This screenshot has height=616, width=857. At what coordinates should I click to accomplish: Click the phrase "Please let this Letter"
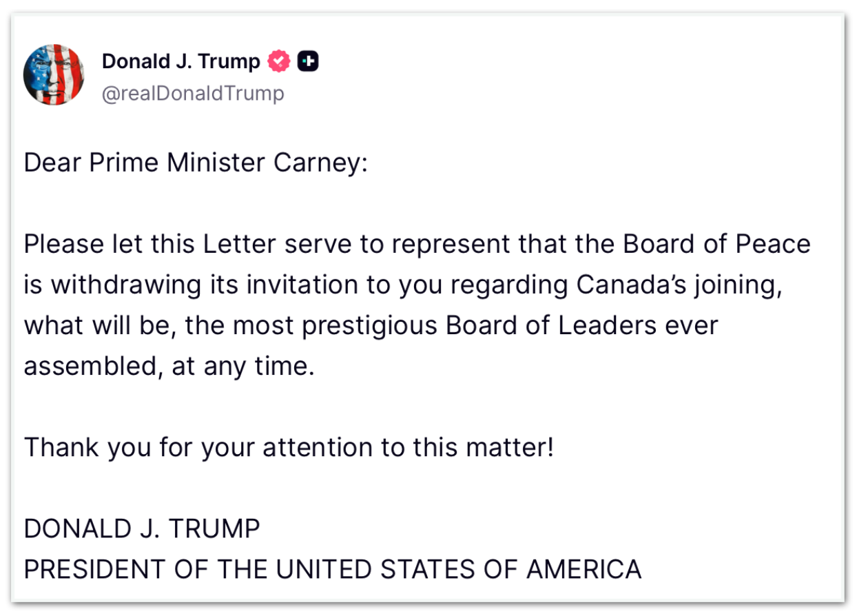(134, 244)
